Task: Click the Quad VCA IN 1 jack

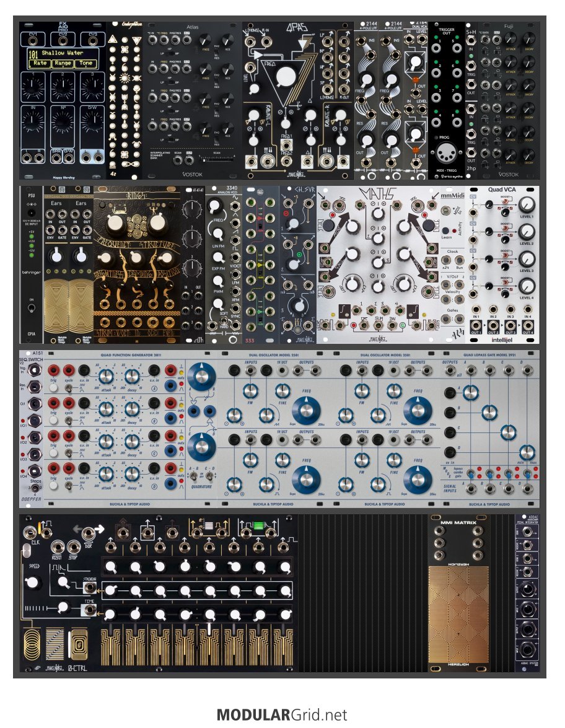Action: coord(476,309)
